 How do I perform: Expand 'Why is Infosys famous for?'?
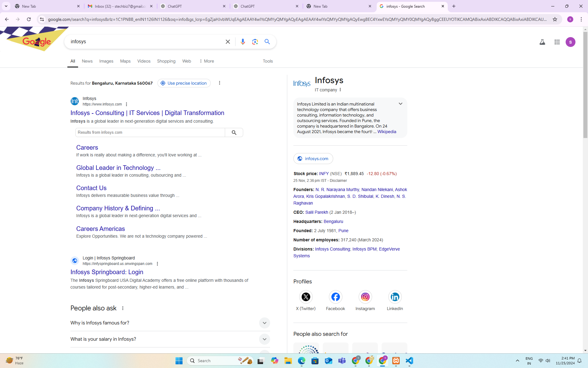264,323
